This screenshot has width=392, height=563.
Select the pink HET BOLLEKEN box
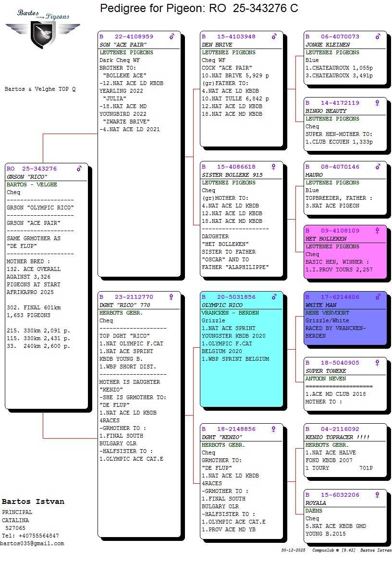(345, 257)
